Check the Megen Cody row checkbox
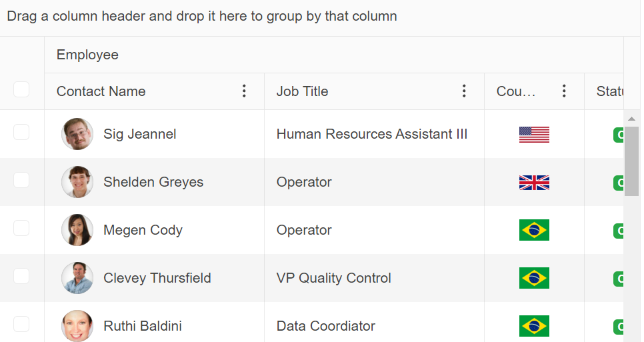This screenshot has height=342, width=644. click(21, 228)
